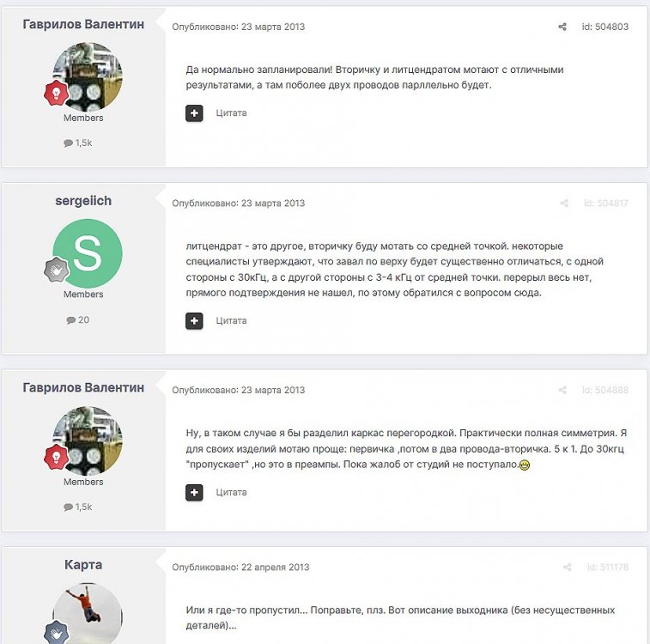Open post link id: 504803

[x=604, y=27]
